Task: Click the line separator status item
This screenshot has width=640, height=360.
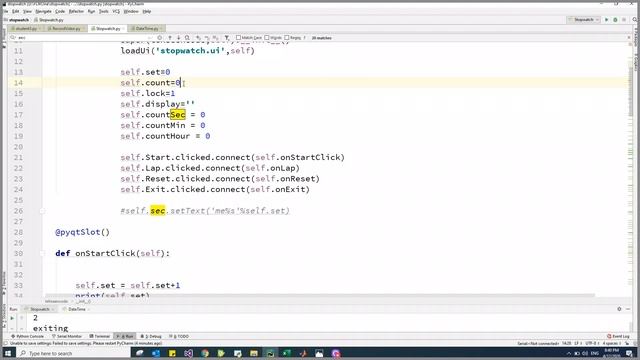Action: [x=578, y=343]
